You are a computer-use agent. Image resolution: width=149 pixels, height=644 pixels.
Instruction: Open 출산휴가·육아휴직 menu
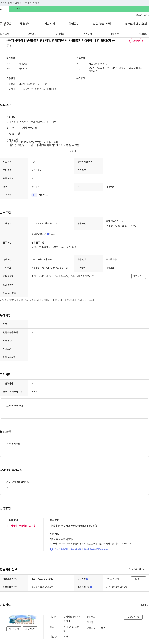[x=135, y=24]
